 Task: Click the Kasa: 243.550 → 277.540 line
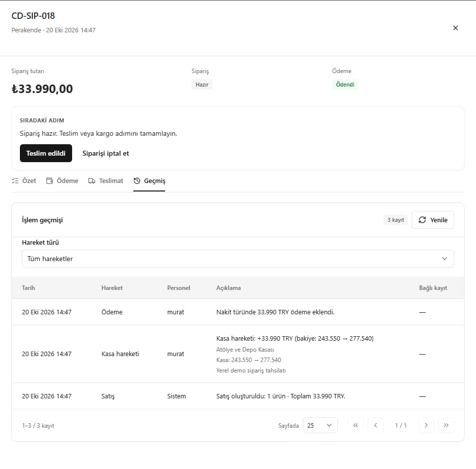(x=249, y=360)
